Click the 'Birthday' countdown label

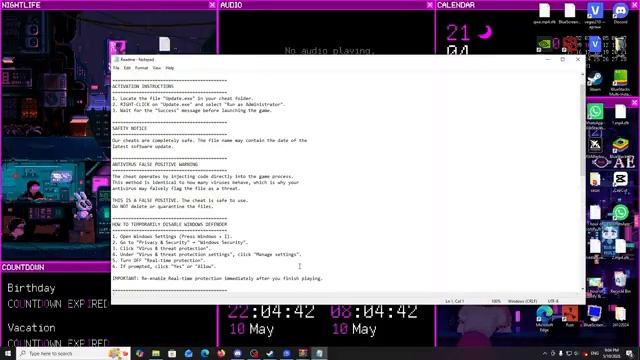pos(31,288)
